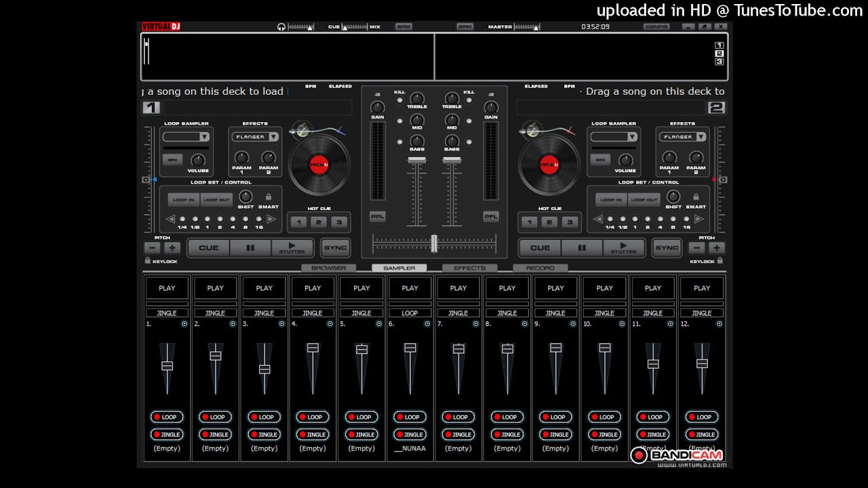This screenshot has height=488, width=868.
Task: Click the crossfader handle
Action: 434,244
